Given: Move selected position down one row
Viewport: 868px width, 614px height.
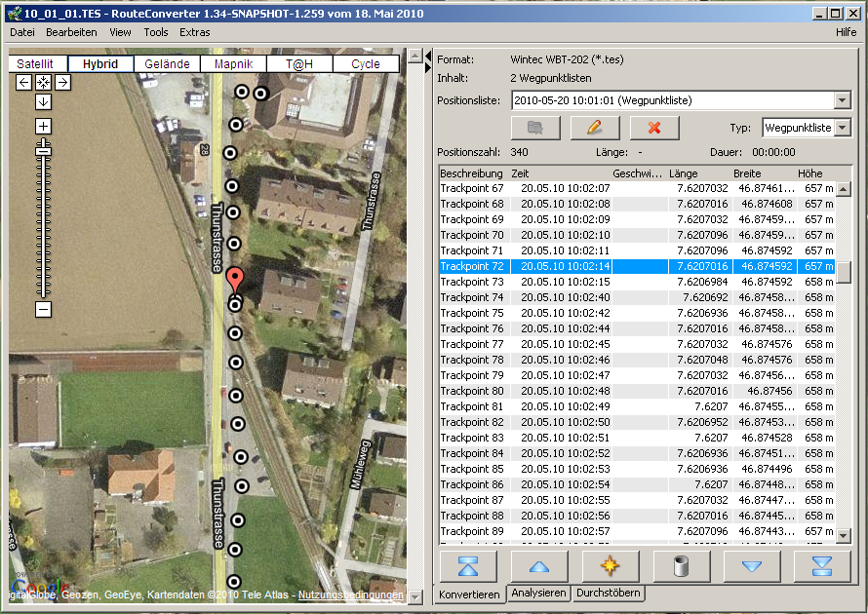Looking at the screenshot, I should (751, 566).
